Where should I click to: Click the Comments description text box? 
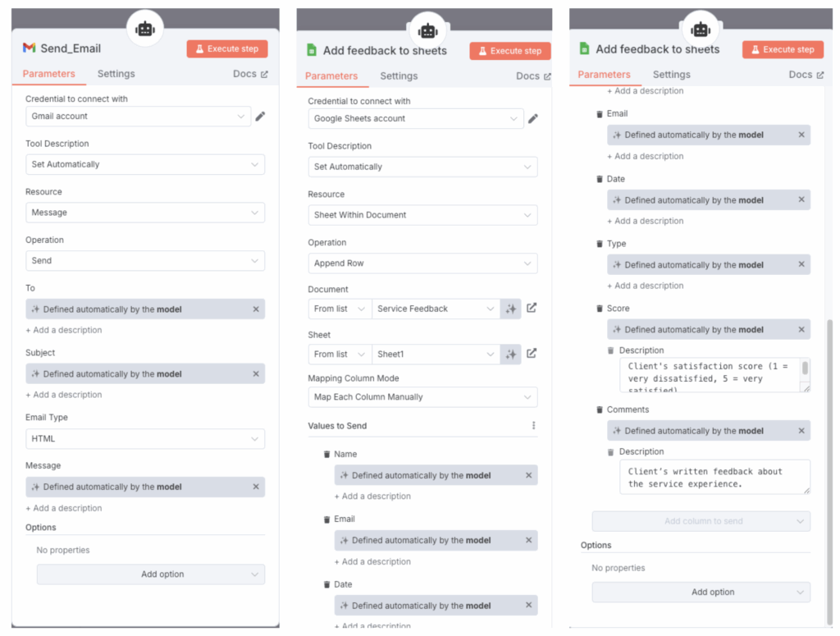(714, 478)
